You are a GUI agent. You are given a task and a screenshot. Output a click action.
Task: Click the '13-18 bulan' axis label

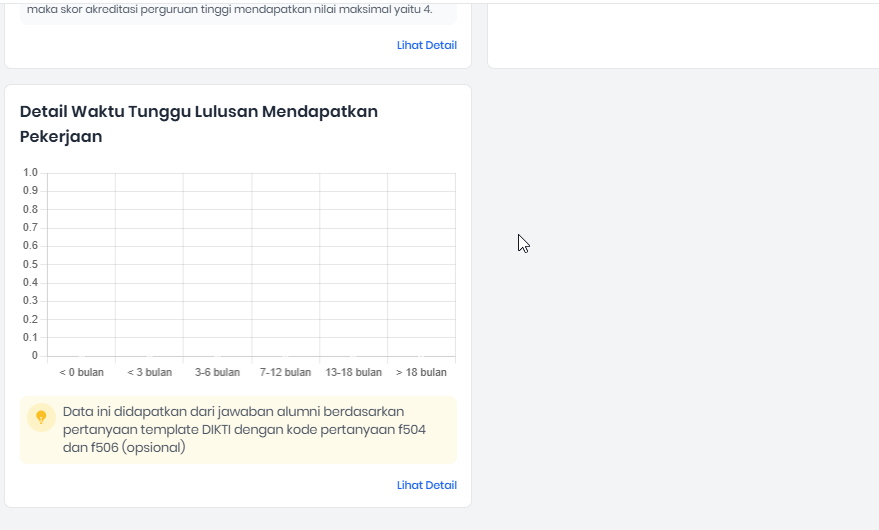pyautogui.click(x=353, y=372)
